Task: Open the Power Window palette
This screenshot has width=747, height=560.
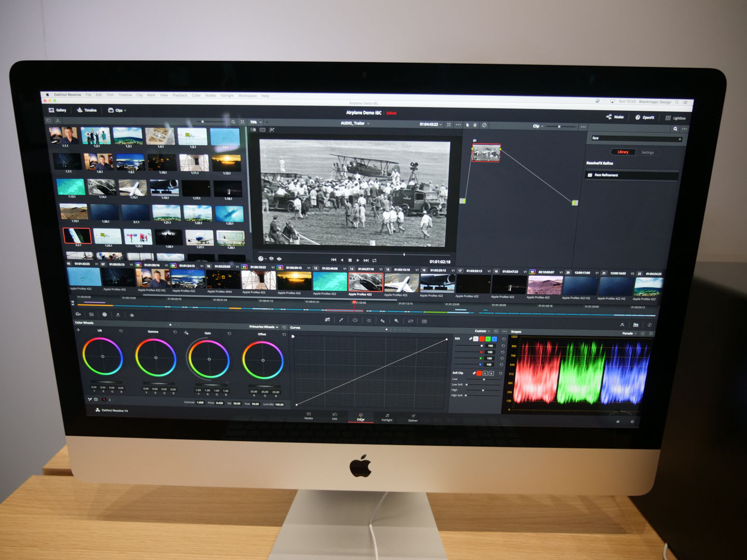Action: [355, 320]
